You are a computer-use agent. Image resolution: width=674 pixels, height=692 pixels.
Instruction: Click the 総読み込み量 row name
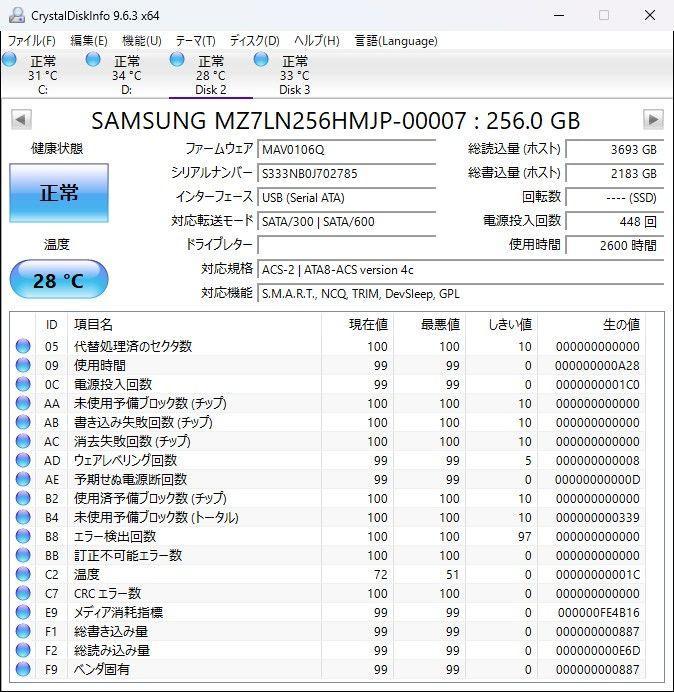[x=112, y=650]
